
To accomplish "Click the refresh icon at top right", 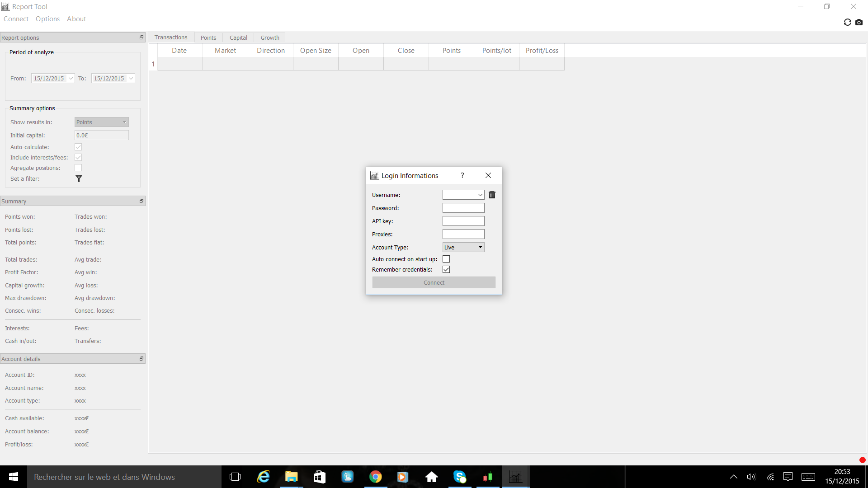I will [x=847, y=22].
